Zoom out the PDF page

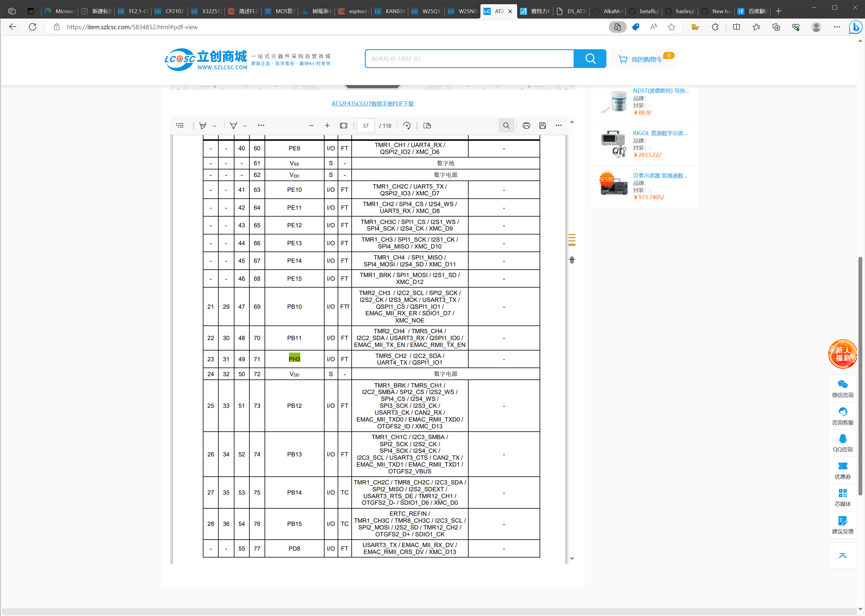tap(311, 126)
